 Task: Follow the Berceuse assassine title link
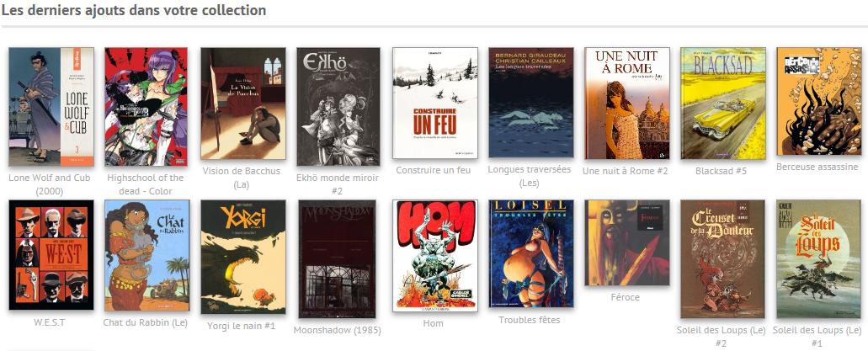point(817,167)
